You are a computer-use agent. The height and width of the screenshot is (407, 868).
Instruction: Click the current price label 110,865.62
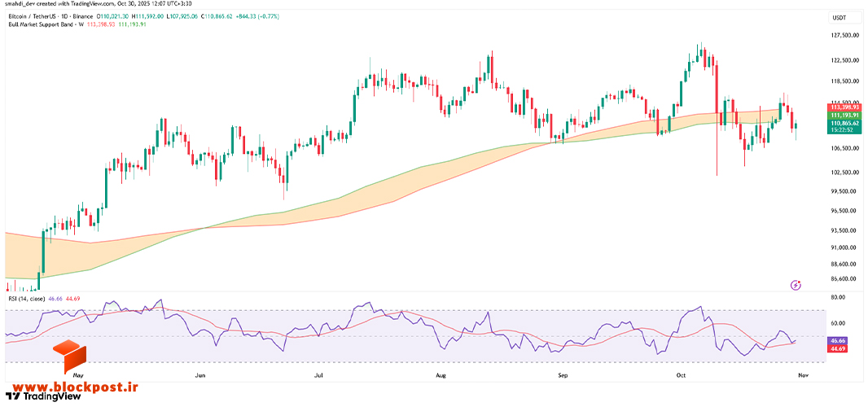pyautogui.click(x=843, y=122)
